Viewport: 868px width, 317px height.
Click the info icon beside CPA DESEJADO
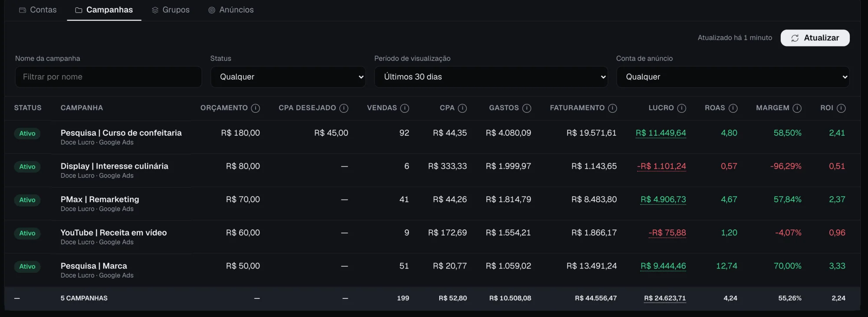(x=344, y=108)
